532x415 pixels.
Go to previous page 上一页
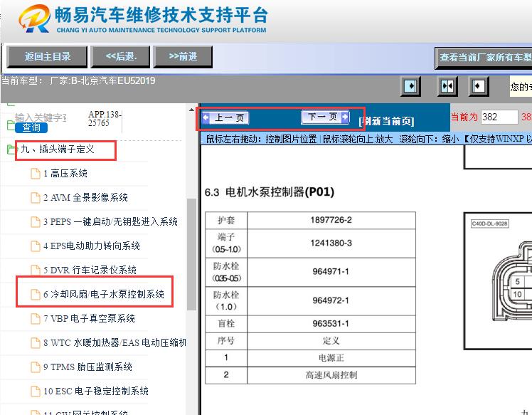(225, 118)
